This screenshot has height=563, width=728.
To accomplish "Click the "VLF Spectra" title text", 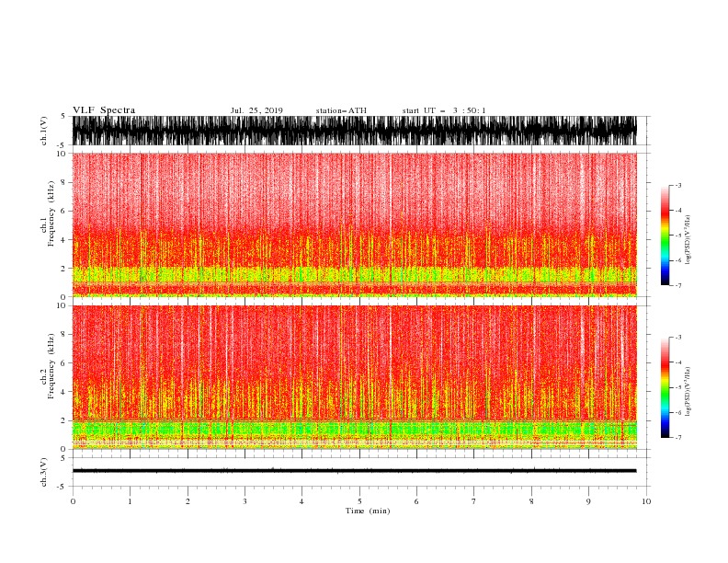I will tap(104, 110).
